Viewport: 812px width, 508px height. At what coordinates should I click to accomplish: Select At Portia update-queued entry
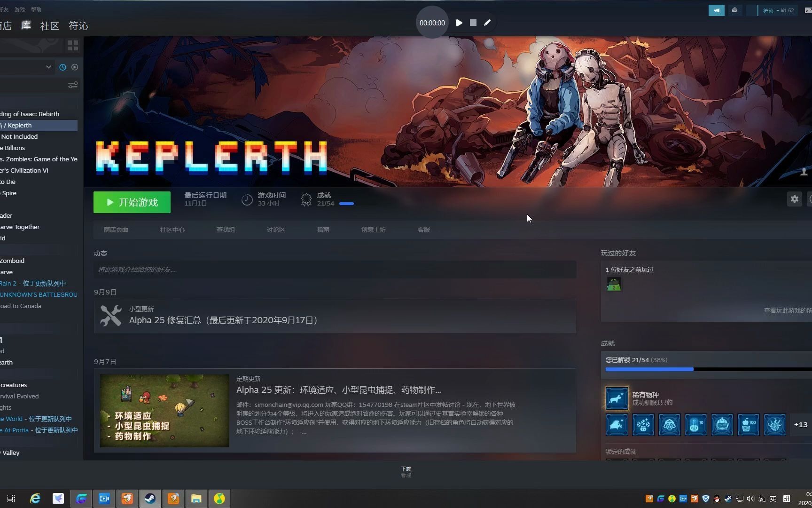39,430
